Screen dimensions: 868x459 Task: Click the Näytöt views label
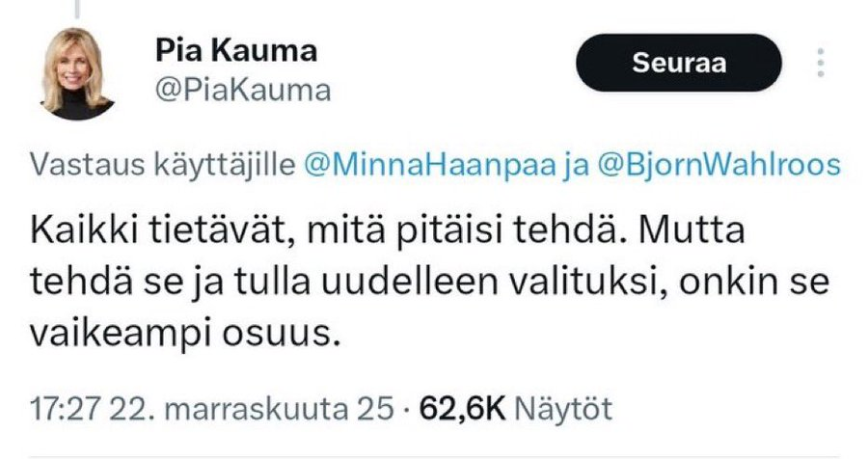[565, 408]
